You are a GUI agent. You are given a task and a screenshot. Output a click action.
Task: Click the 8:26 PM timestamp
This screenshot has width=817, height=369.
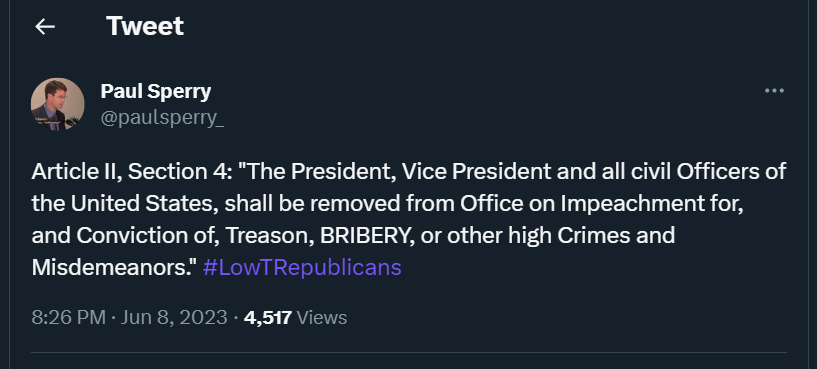pyautogui.click(x=69, y=317)
